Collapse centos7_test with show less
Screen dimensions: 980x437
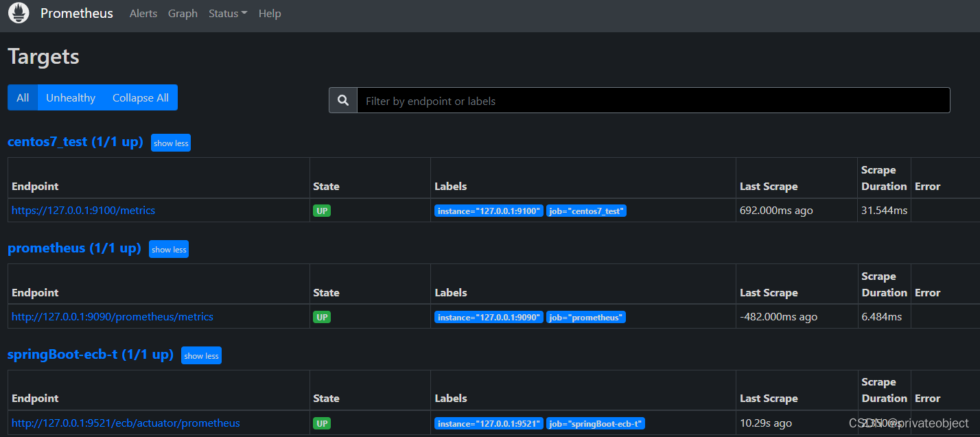[171, 143]
